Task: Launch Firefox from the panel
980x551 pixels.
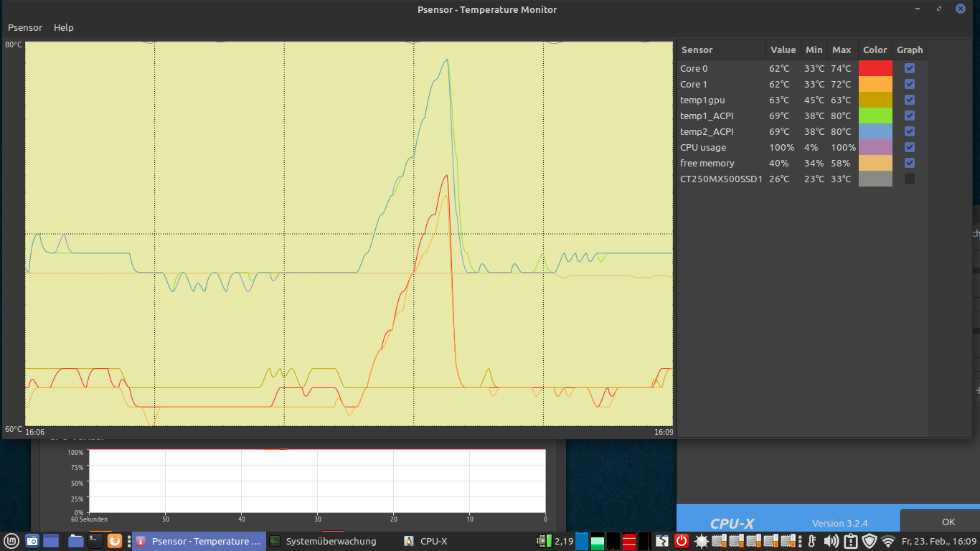Action: click(115, 541)
